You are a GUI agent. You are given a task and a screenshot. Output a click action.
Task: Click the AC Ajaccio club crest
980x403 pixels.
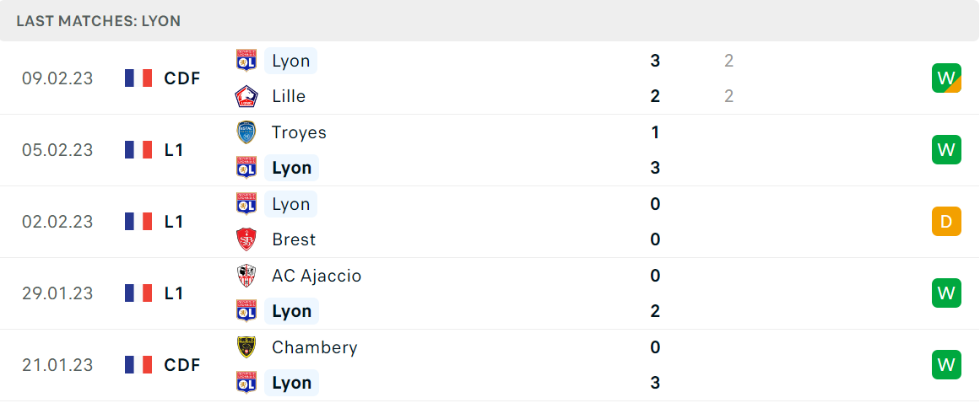246,275
